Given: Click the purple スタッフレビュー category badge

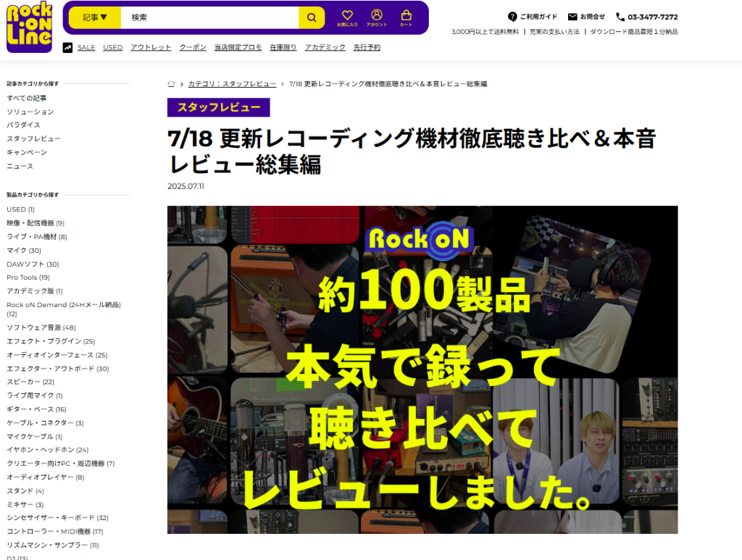Looking at the screenshot, I should click(x=219, y=107).
